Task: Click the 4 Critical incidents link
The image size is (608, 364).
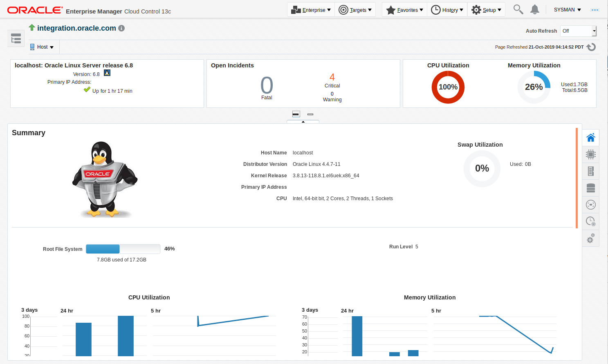Action: tap(332, 77)
